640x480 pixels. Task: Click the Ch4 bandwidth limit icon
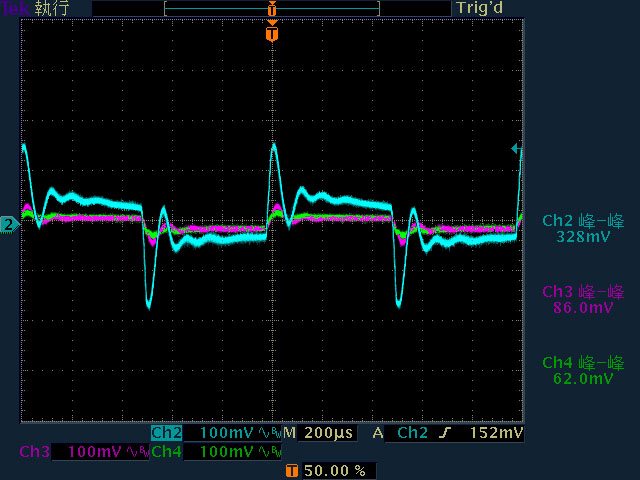click(267, 452)
